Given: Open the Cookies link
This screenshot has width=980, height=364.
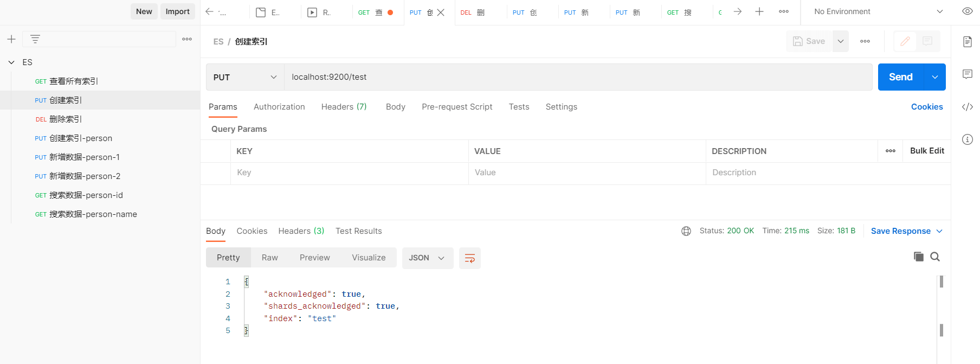Looking at the screenshot, I should 927,107.
